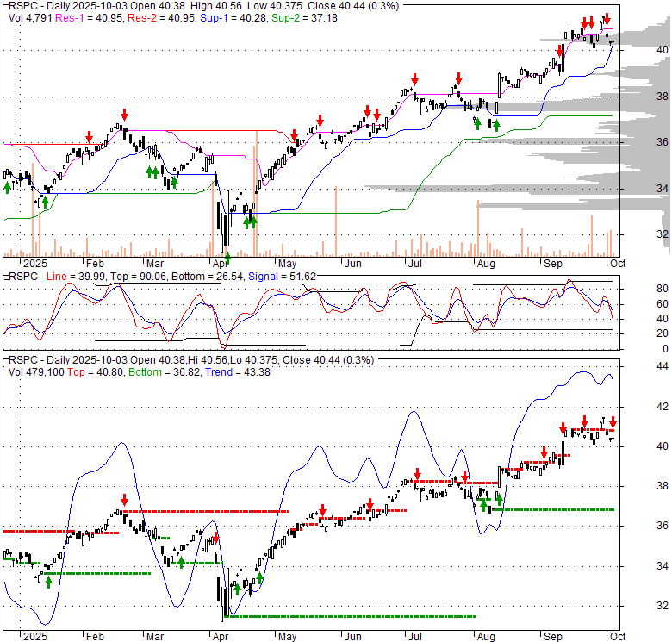
Task: Select the green up arrow in January on the bottom chart
Action: coord(48,582)
